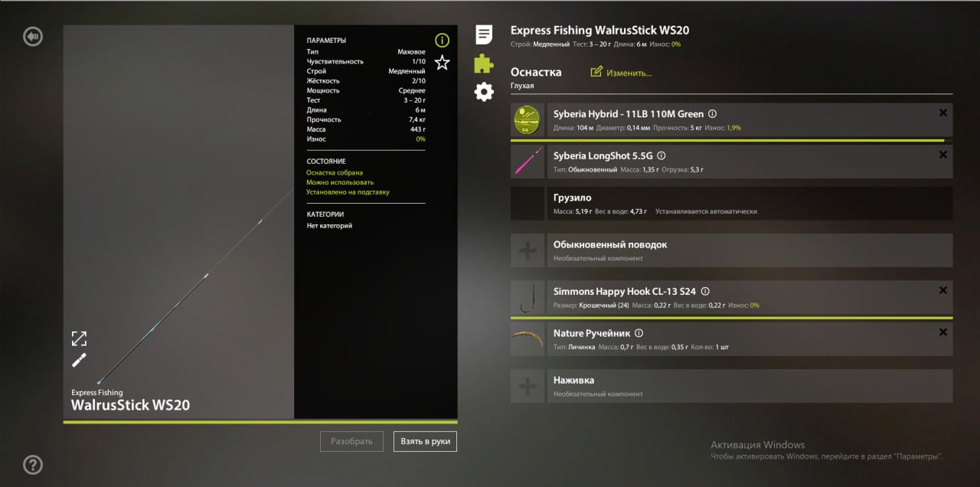Viewport: 980px width, 487px height.
Task: Select the green puzzle piece rig tab
Action: coord(483,63)
